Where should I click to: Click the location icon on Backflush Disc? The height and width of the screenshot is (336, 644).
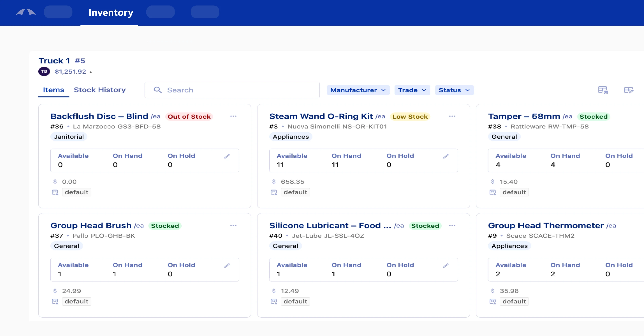[55, 192]
